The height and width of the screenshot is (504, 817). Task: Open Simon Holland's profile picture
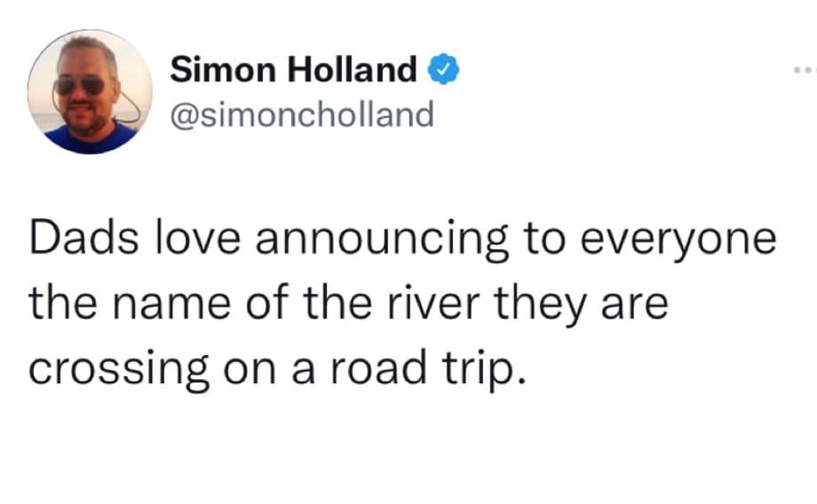coord(90,91)
